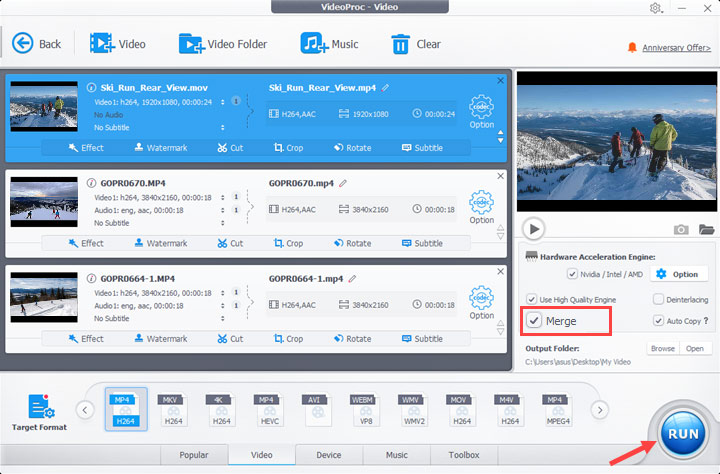Select the GOPR0664-1 video thumbnail
720x474 pixels.
44,298
